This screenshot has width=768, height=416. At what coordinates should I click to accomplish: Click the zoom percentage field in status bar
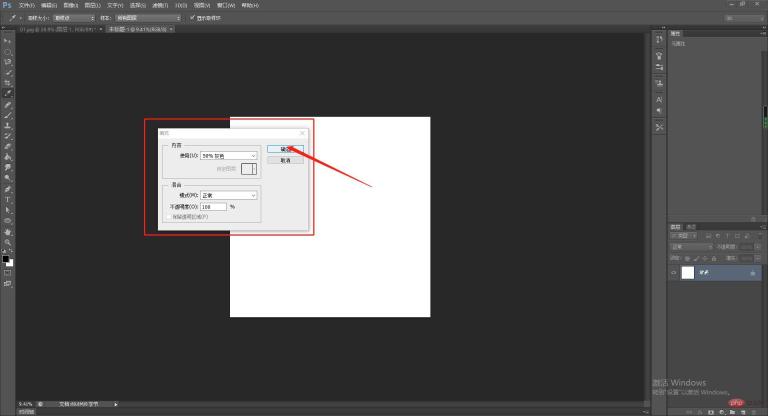click(25, 404)
